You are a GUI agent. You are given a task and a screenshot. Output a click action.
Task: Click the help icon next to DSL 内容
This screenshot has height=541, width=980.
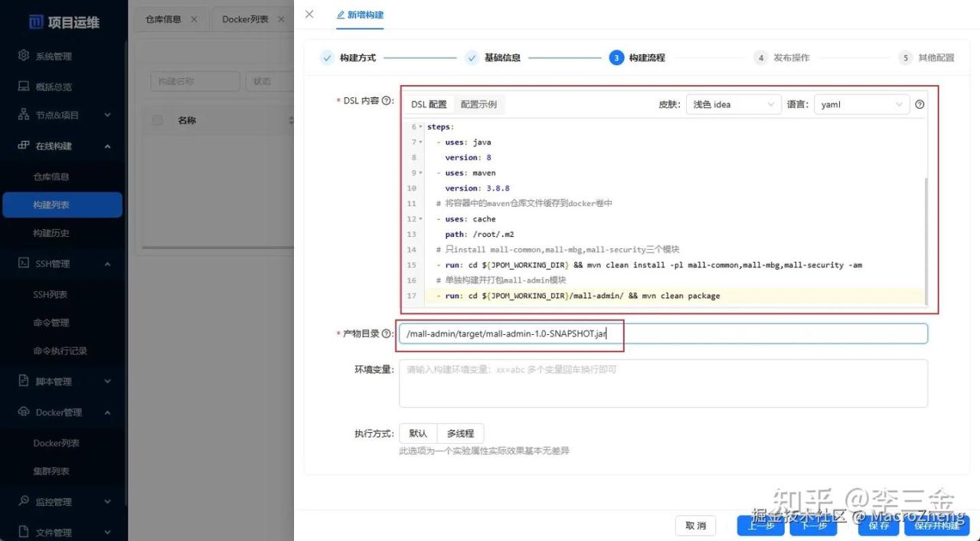click(387, 101)
